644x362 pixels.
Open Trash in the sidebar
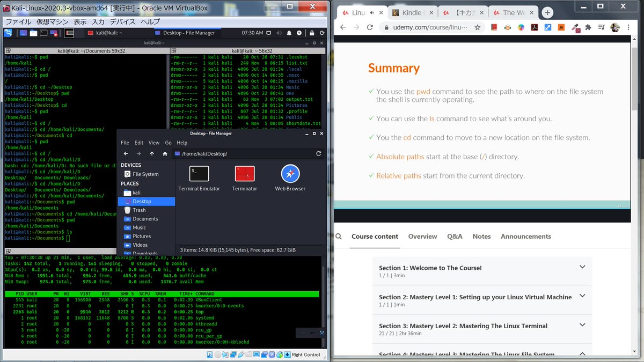146,210
